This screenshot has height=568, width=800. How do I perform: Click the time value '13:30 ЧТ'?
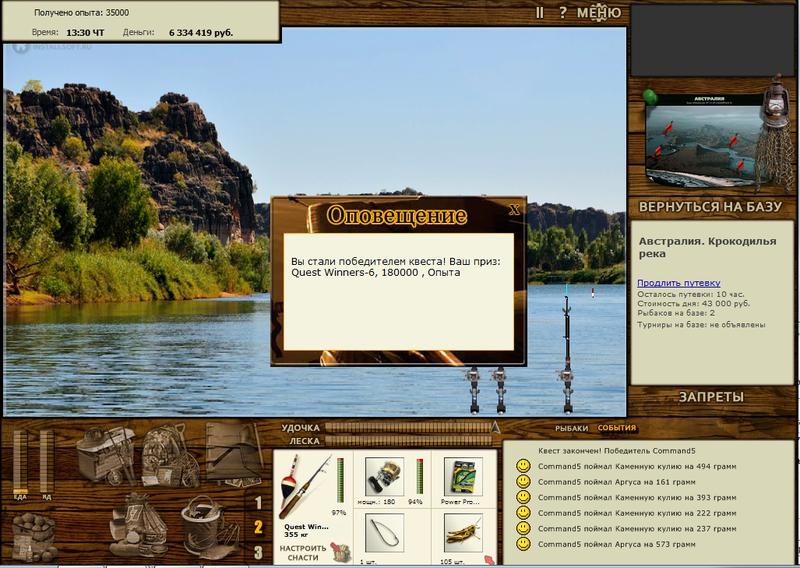(85, 33)
